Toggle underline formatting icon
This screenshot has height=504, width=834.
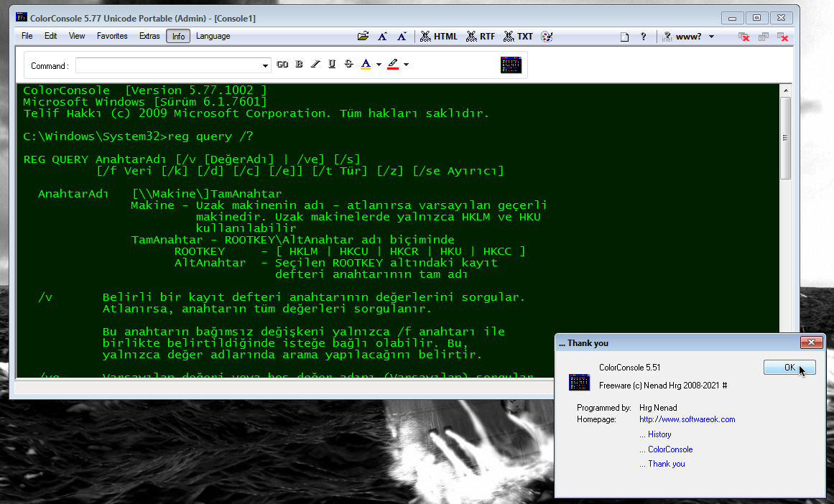(332, 65)
